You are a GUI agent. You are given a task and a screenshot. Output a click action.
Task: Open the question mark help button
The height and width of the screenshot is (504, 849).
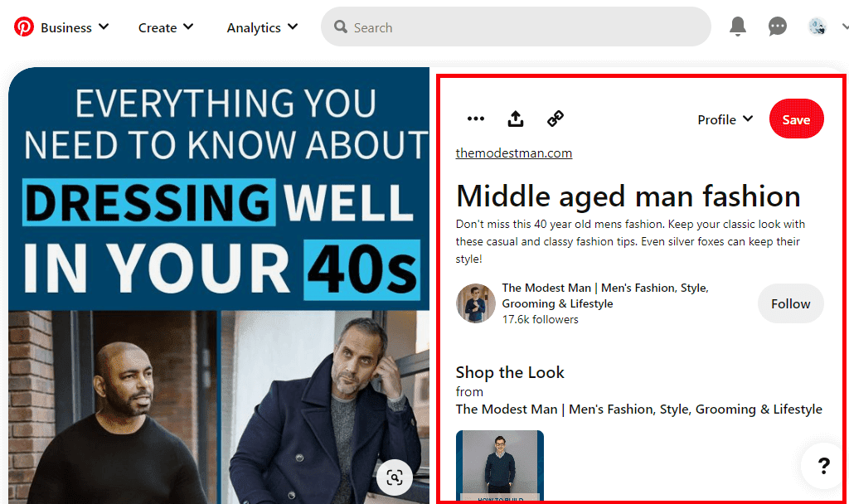click(x=823, y=466)
